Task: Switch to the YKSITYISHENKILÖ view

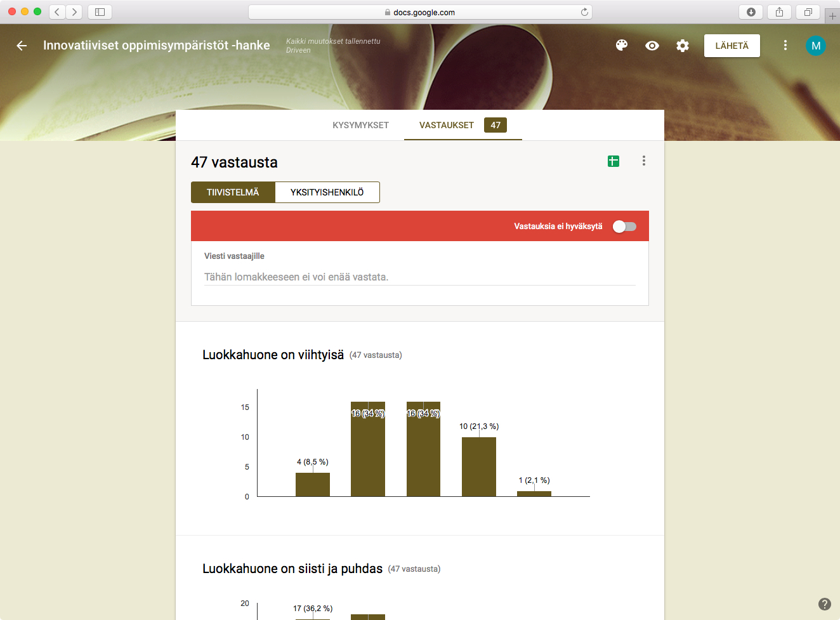Action: 327,192
